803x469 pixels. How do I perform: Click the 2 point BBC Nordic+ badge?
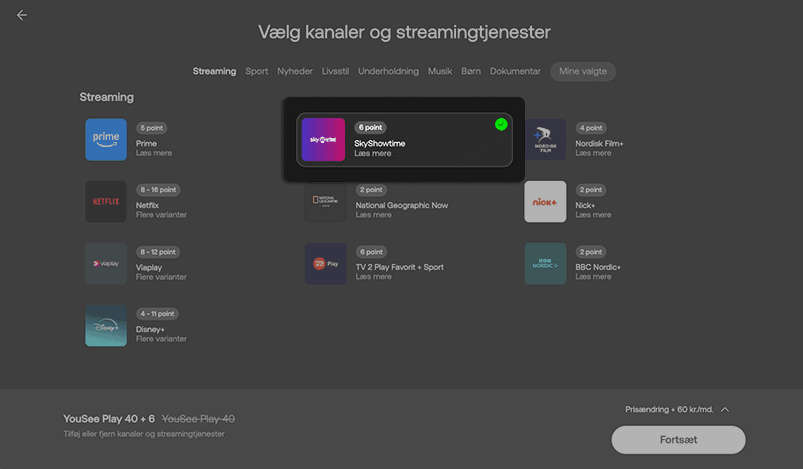tap(591, 252)
